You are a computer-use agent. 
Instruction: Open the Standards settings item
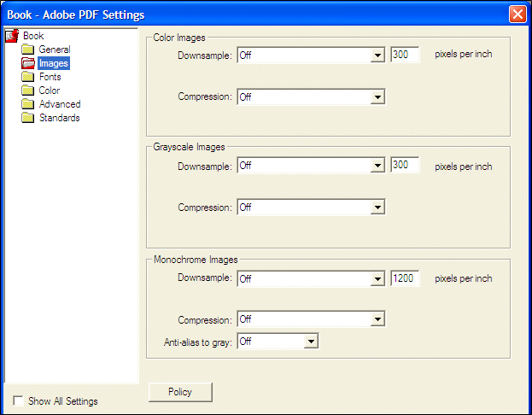pyautogui.click(x=60, y=118)
